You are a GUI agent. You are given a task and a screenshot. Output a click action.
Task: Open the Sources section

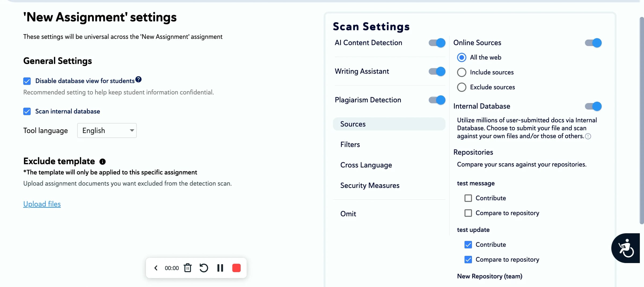[389, 124]
